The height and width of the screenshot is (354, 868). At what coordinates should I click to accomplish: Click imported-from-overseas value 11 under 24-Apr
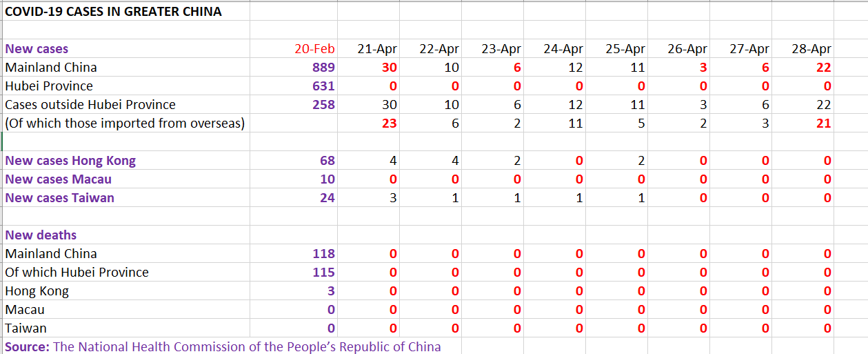point(576,124)
